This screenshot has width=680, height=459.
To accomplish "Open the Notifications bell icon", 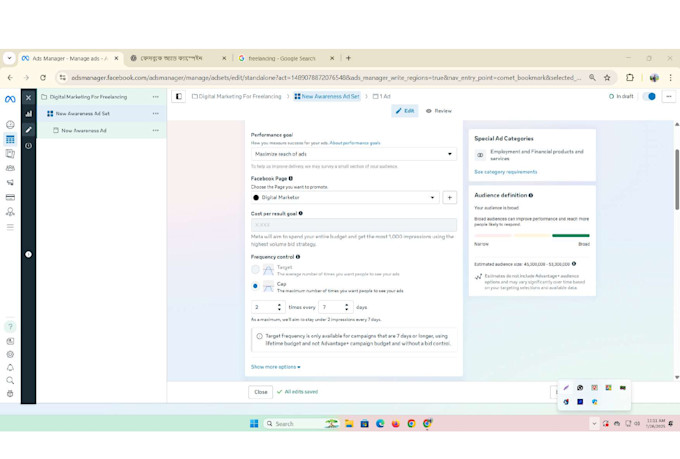I will [x=10, y=367].
